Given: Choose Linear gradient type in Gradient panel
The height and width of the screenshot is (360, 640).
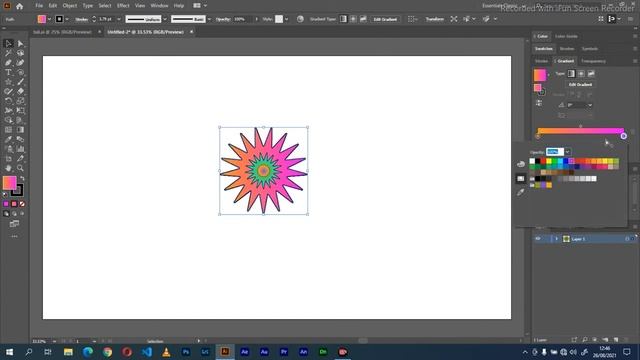Looking at the screenshot, I should coord(571,73).
